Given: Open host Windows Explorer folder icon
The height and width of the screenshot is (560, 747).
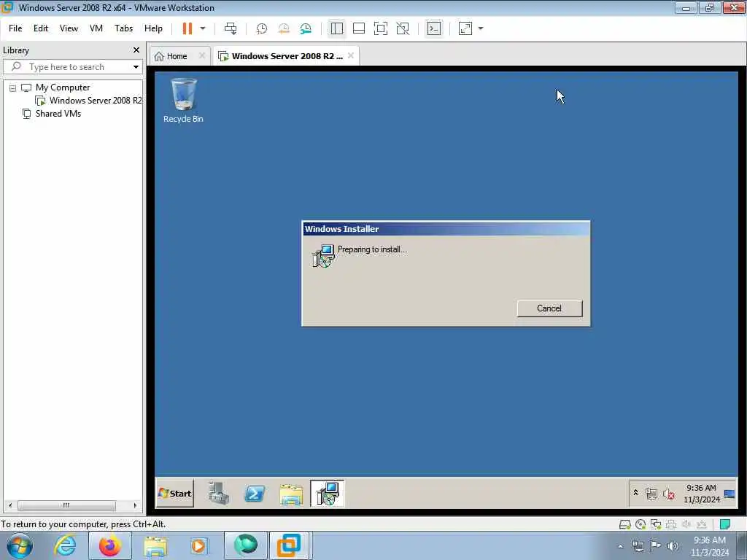Looking at the screenshot, I should click(155, 547).
